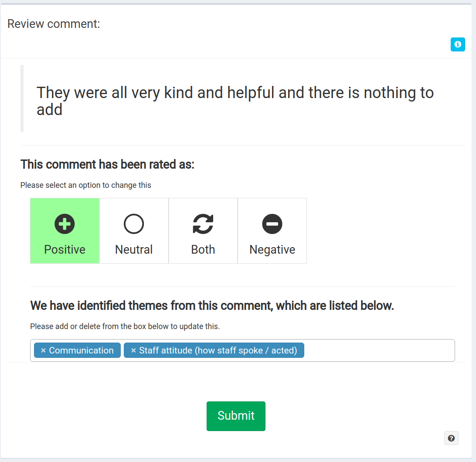Open the help question mark icon
Viewport: 476px width, 462px height.
coord(451,438)
